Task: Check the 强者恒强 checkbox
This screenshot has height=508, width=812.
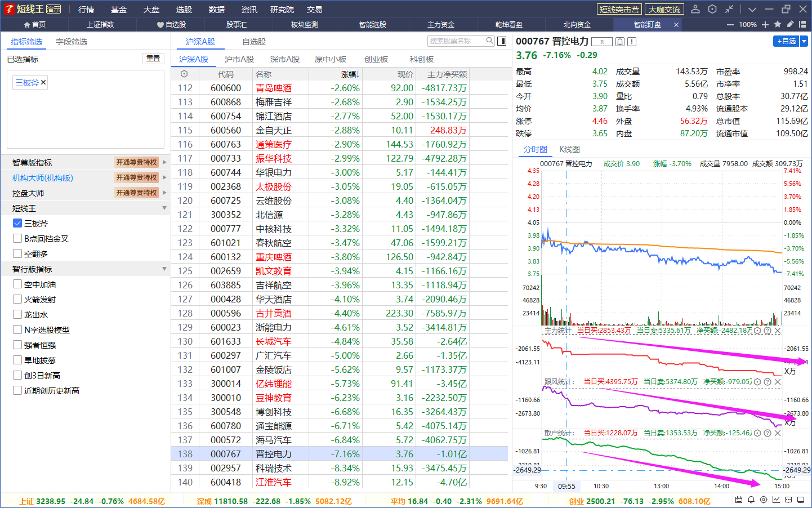Action: [17, 345]
